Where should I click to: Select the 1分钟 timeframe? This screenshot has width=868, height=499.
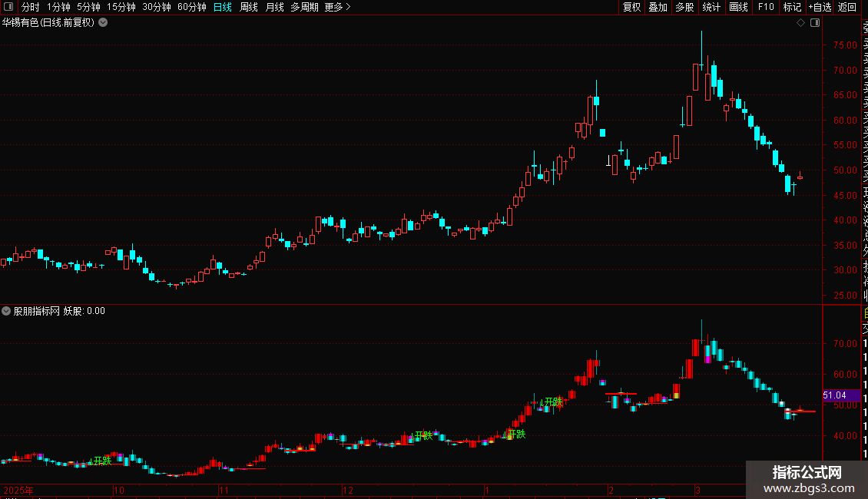[58, 7]
